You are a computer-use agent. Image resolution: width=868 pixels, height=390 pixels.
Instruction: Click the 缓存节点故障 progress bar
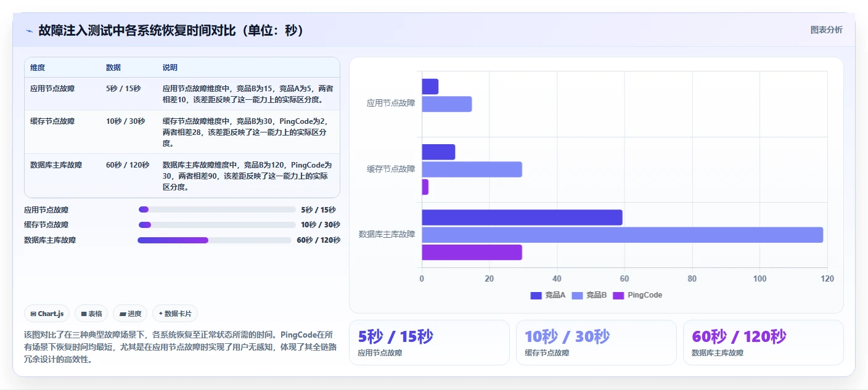(217, 225)
